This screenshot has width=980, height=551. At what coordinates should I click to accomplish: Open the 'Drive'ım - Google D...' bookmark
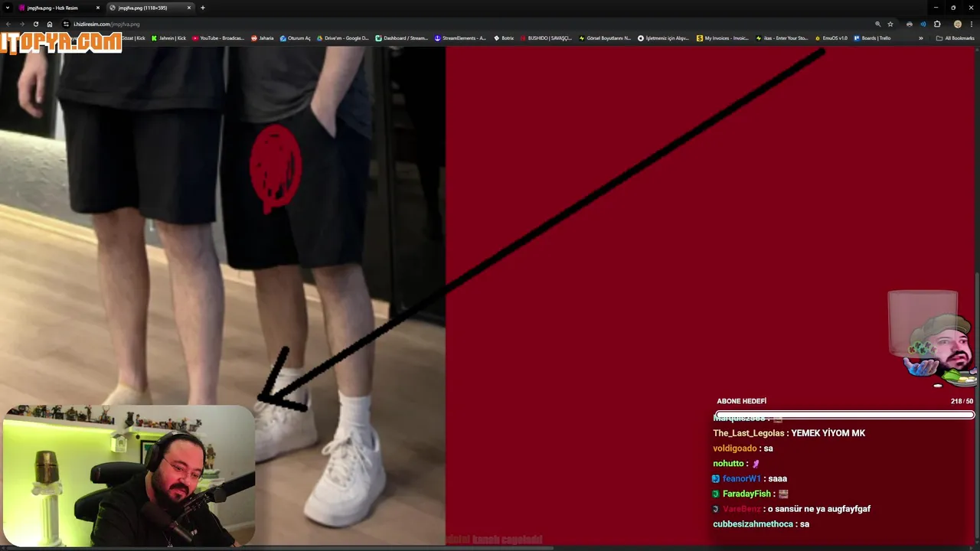tap(342, 37)
